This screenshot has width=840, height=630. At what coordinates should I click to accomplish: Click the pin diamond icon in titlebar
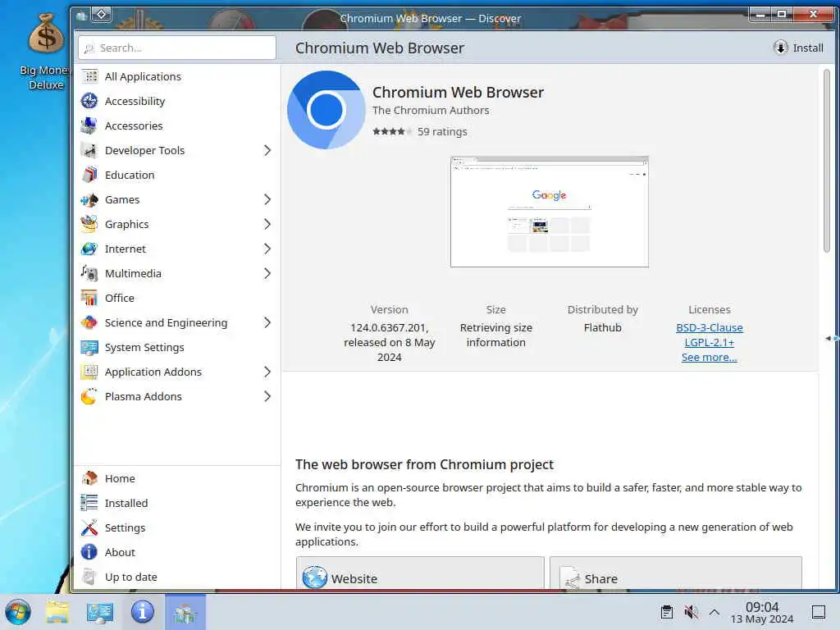click(101, 15)
